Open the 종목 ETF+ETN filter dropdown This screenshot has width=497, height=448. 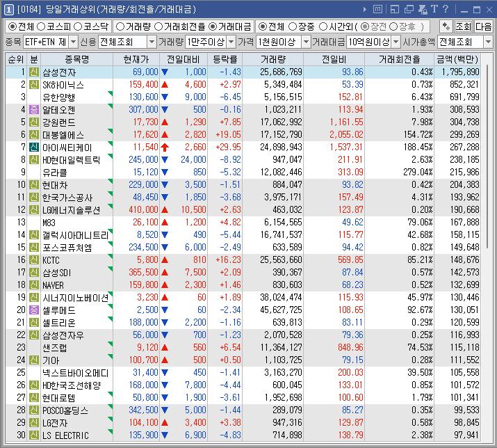click(x=73, y=42)
